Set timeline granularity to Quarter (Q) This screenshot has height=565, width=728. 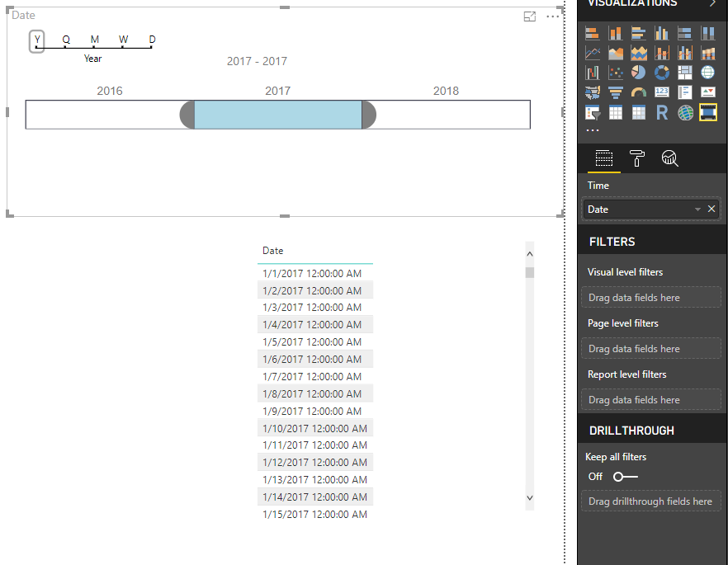[x=66, y=40]
